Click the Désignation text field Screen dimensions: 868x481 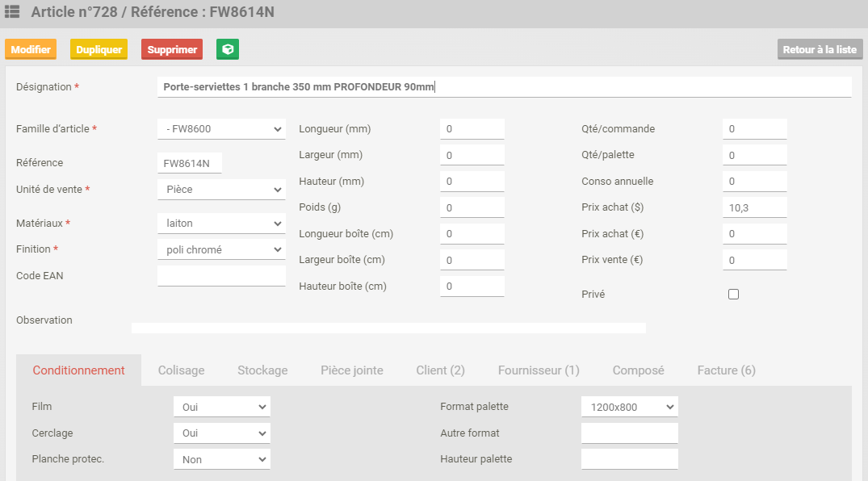[504, 87]
